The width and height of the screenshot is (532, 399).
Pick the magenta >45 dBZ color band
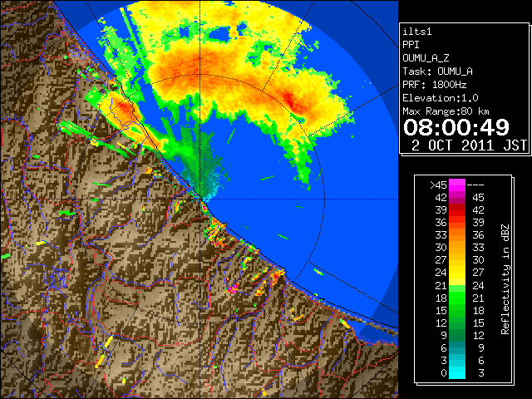457,185
